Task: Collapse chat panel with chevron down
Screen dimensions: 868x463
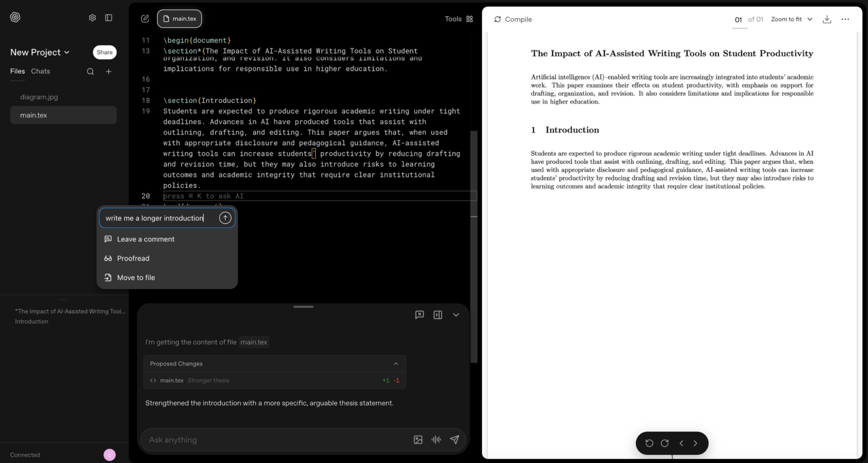Action: coord(456,315)
